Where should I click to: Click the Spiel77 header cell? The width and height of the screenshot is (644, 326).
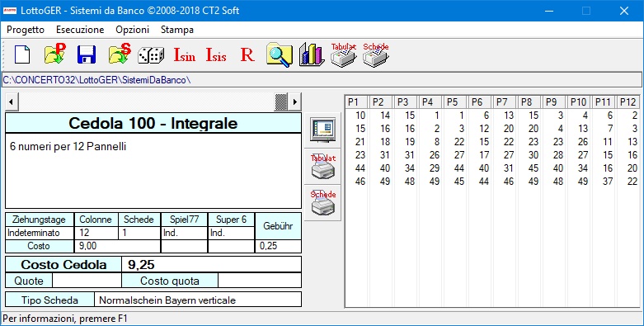click(x=184, y=220)
